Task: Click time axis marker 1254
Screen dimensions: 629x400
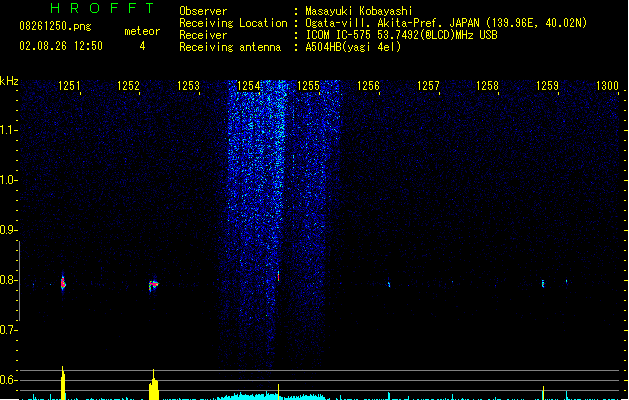Action: click(x=248, y=86)
